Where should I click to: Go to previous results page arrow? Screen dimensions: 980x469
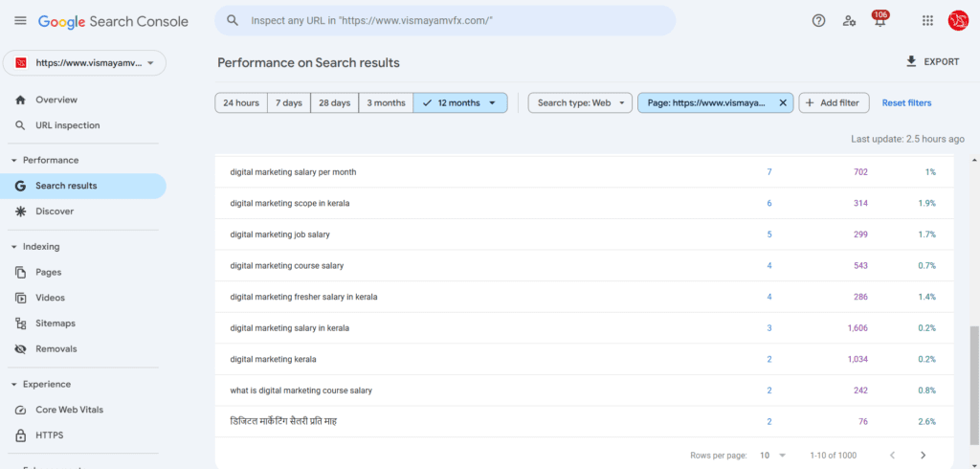893,456
